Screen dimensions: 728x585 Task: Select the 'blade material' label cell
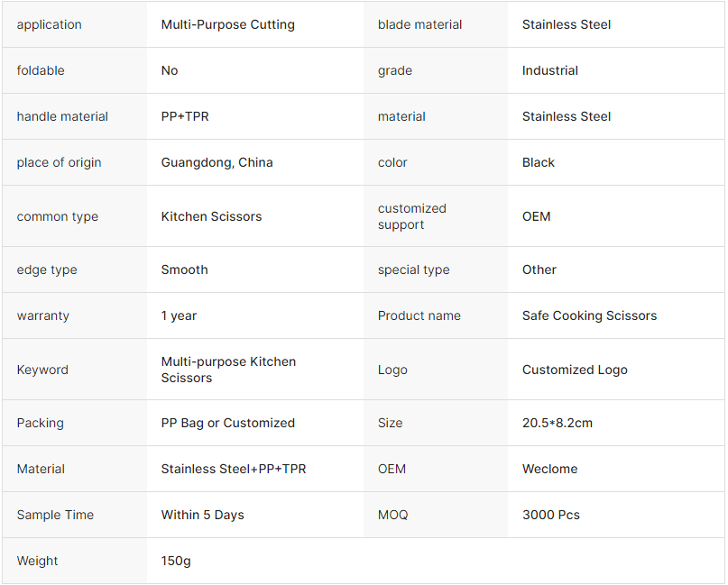tap(419, 24)
